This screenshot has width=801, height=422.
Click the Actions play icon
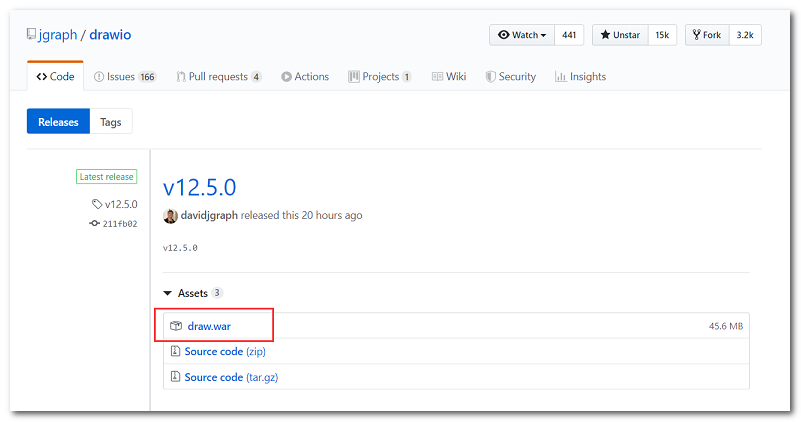click(286, 77)
